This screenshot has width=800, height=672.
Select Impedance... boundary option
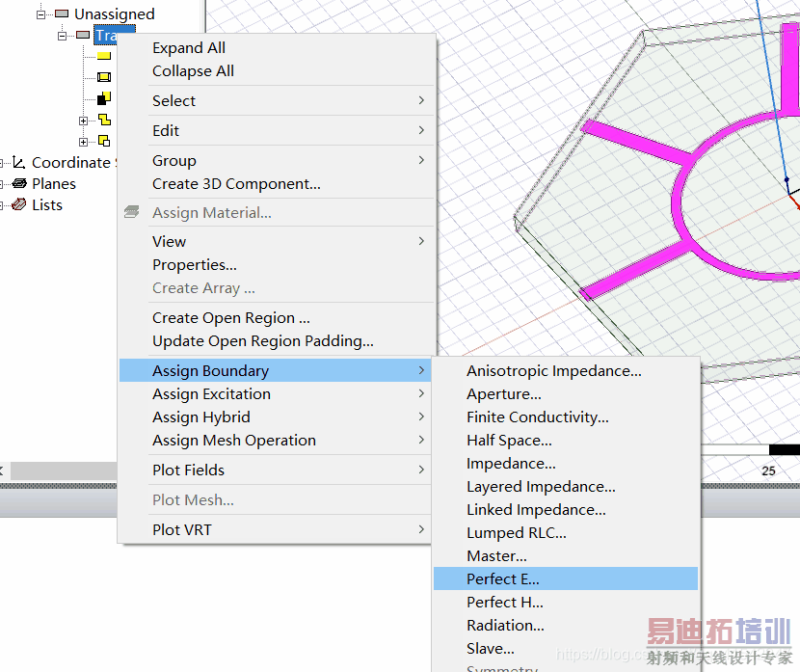[x=566, y=464]
